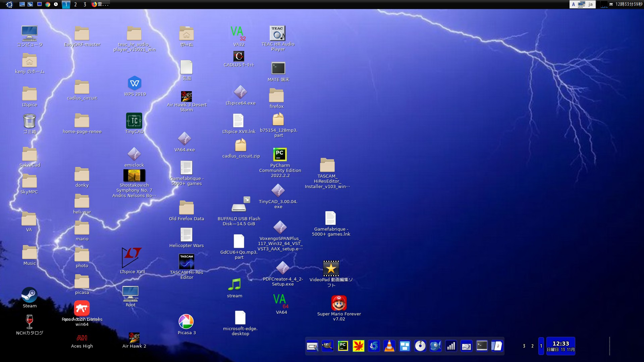Viewport: 644px width, 362px height.
Task: Select the WPS 2019 desktop icon
Action: coord(135,83)
